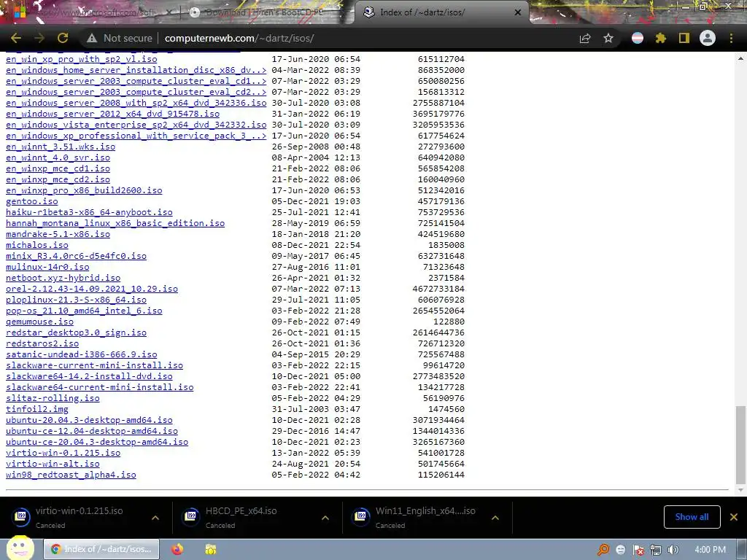
Task: Download netboot.xyz-hybrid.iso
Action: [63, 278]
